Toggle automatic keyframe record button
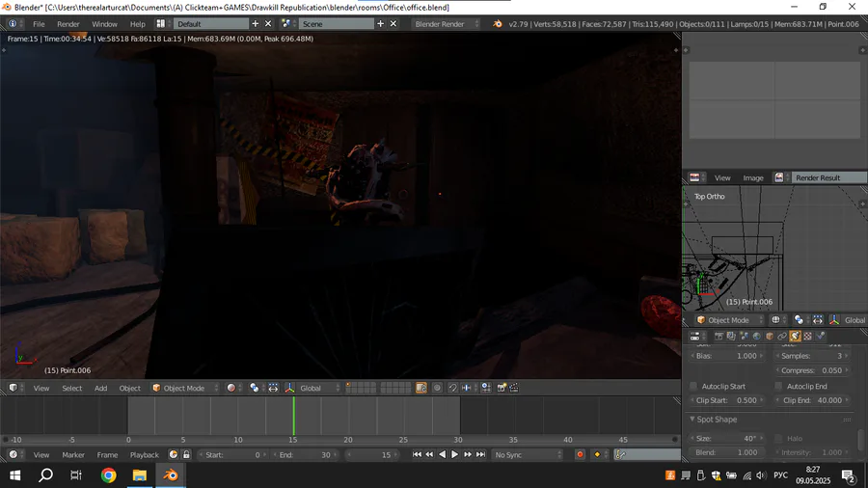This screenshot has width=868, height=488. point(581,455)
